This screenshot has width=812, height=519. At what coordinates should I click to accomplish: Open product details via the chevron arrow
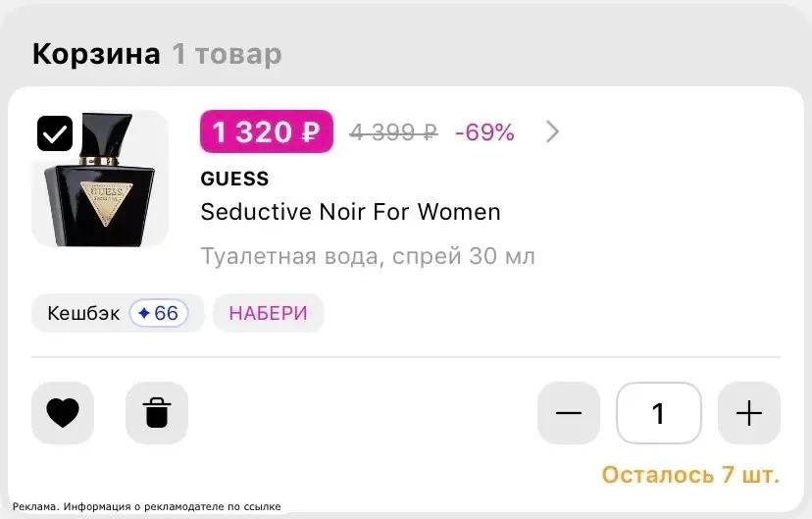552,132
